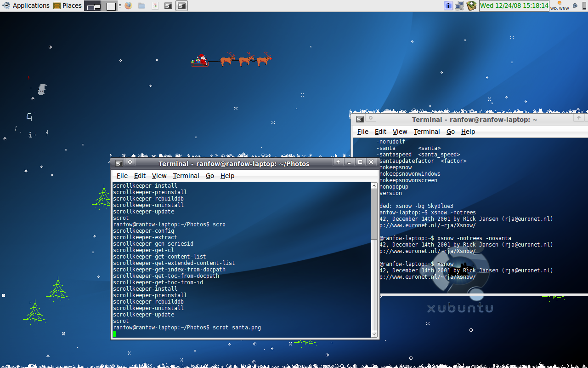Image resolution: width=588 pixels, height=368 pixels.
Task: Open View menu in Photos terminal
Action: [x=159, y=176]
